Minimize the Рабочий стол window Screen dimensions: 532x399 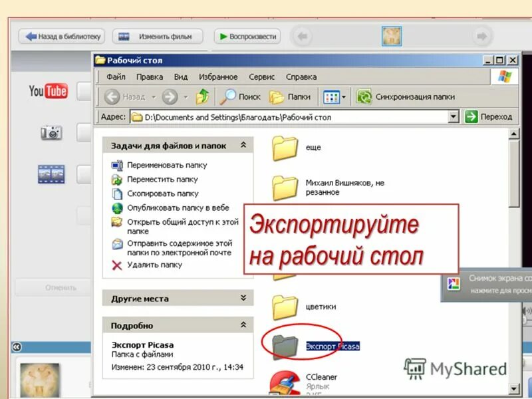(488, 61)
